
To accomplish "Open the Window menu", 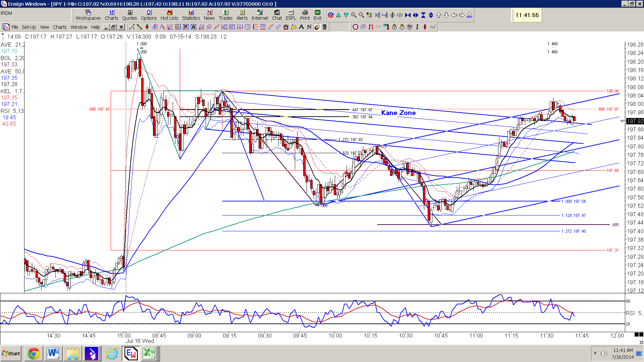I will pyautogui.click(x=79, y=27).
